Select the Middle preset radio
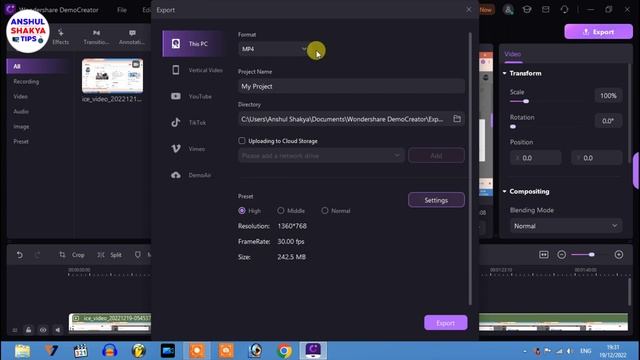640x360 pixels. coord(281,211)
